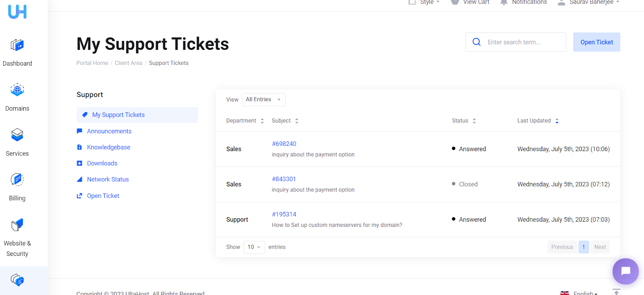Viewport: 644px width, 295px height.
Task: Click the 10:06 last updated date
Action: pos(563,149)
